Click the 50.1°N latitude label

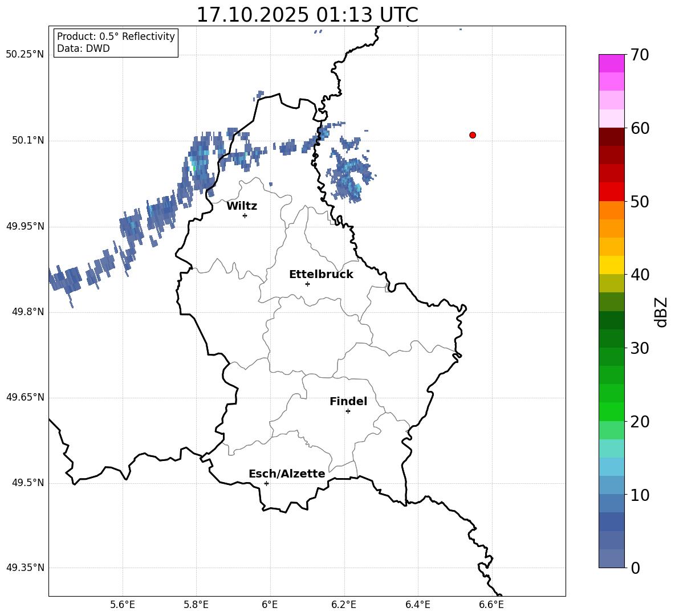28,140
